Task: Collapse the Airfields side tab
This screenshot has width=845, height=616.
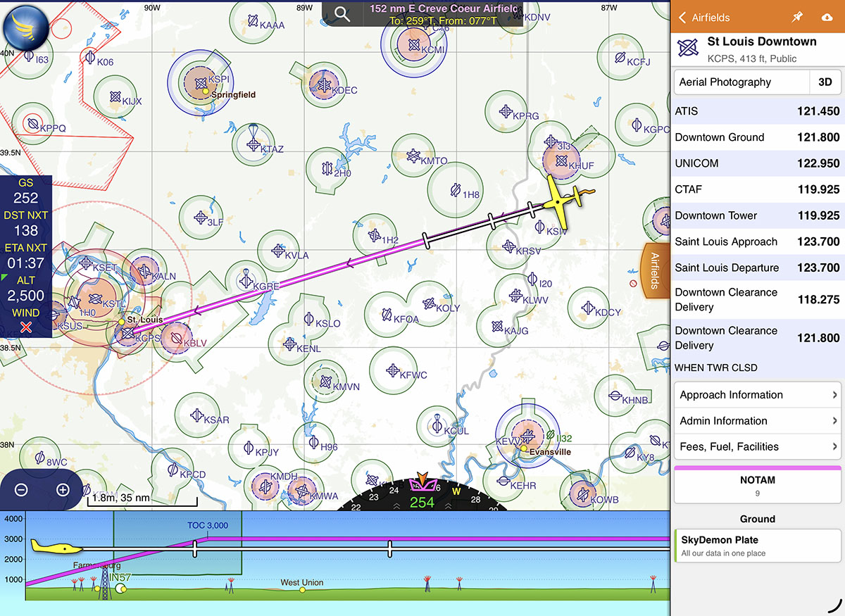Action: 654,271
